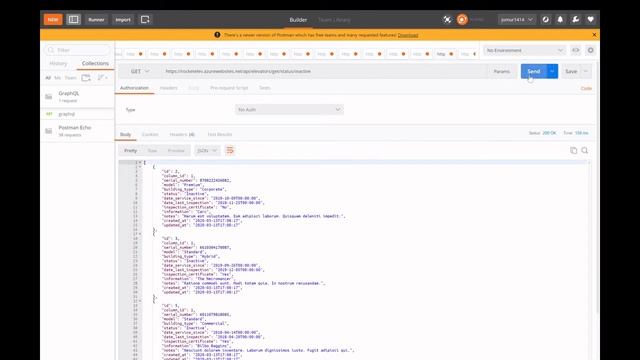Select the Me collections filter

pos(58,78)
